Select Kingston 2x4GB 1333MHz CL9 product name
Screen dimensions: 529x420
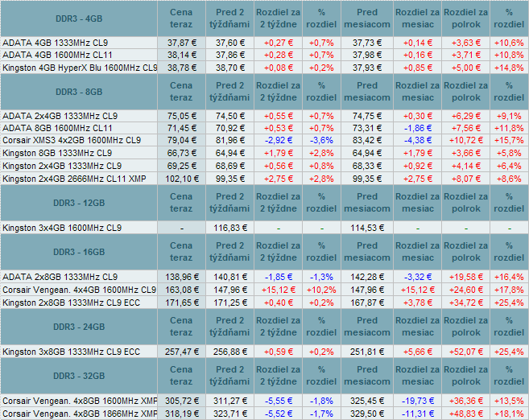62,167
